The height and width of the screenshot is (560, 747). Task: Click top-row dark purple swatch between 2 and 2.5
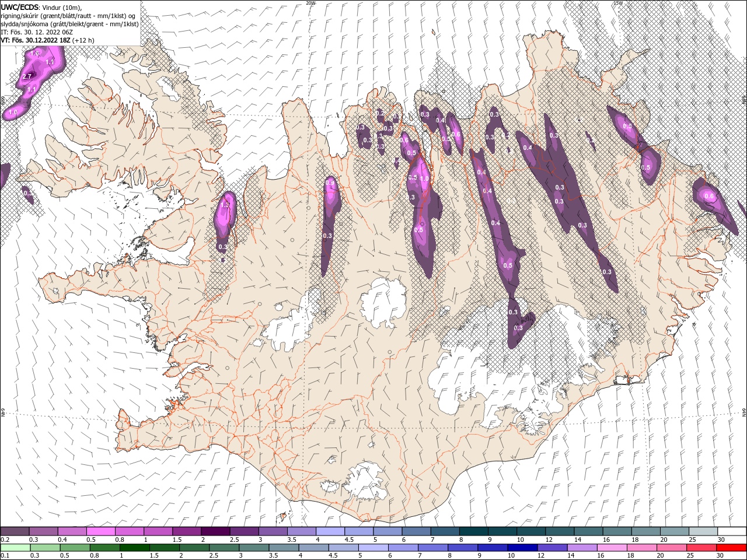click(215, 531)
